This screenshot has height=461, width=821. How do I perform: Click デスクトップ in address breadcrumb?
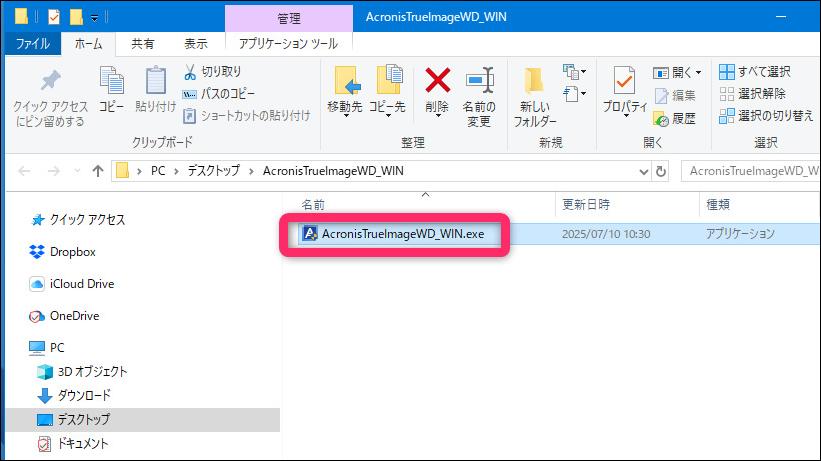(214, 171)
